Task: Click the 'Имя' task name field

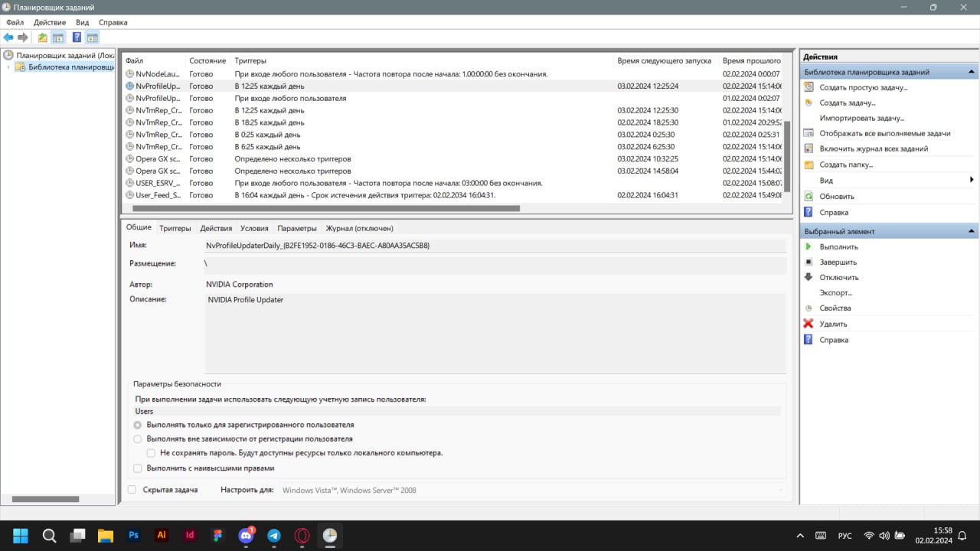Action: tap(495, 246)
